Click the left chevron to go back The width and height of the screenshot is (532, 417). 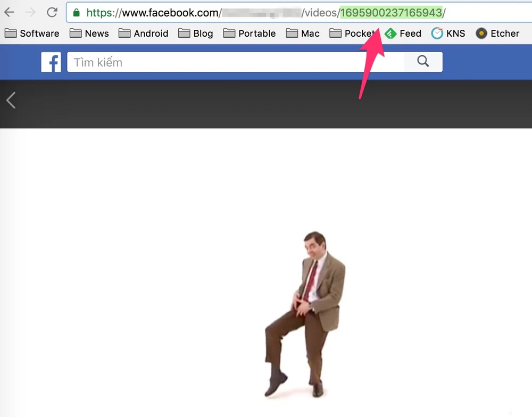coord(11,100)
